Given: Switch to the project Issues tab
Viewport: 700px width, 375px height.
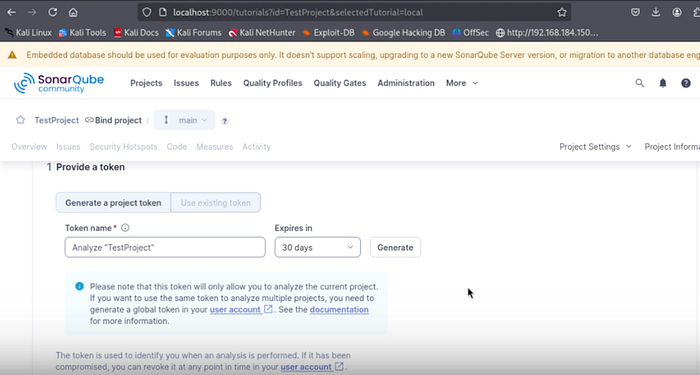Looking at the screenshot, I should [x=68, y=147].
